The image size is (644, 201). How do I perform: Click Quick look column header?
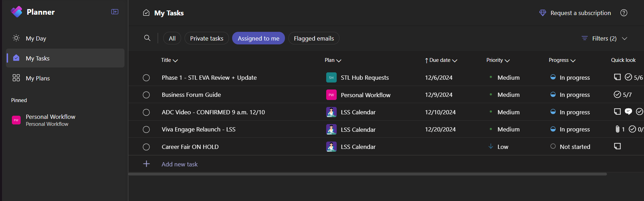pos(623,60)
